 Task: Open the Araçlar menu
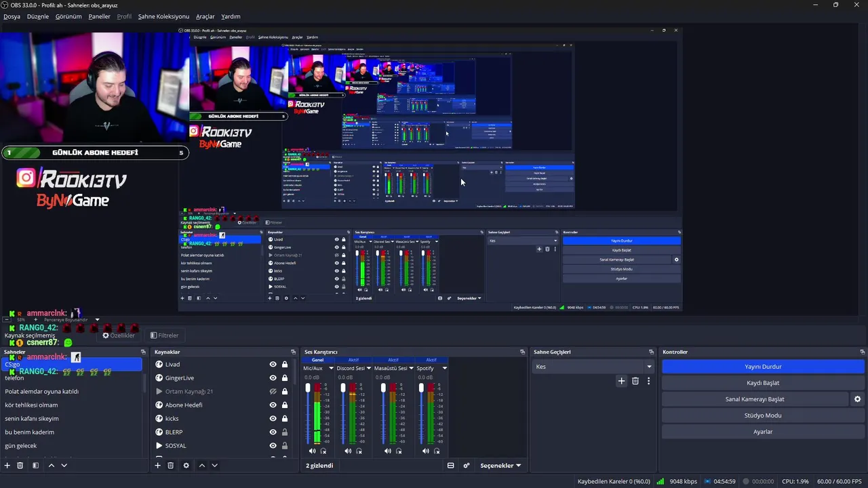tap(205, 16)
